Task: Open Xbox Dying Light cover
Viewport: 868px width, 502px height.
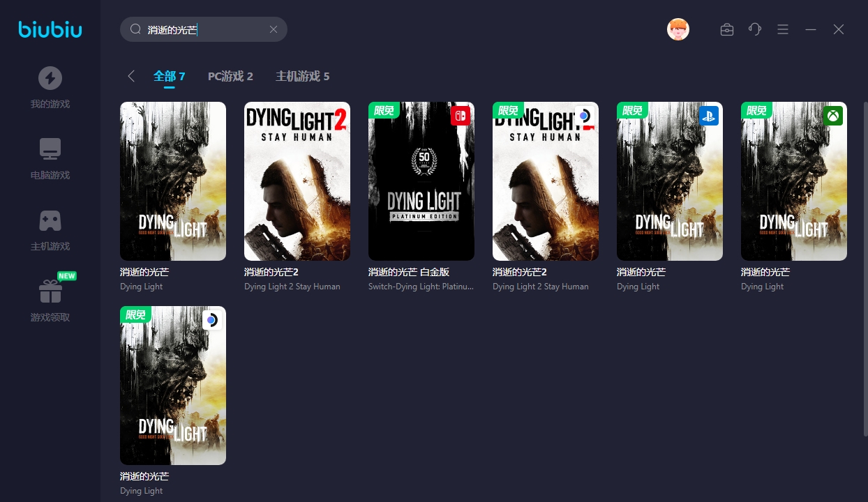Action: [793, 181]
